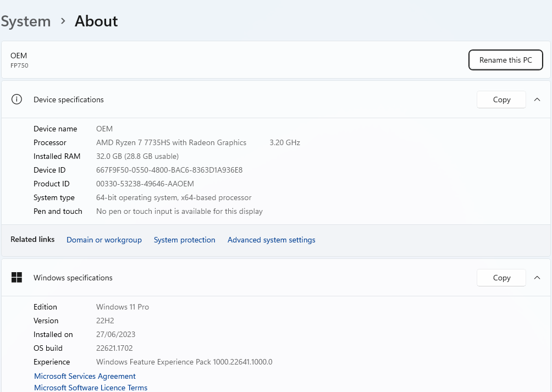Click the No pen or touch input text
Screen dimensions: 552x392
(180, 211)
